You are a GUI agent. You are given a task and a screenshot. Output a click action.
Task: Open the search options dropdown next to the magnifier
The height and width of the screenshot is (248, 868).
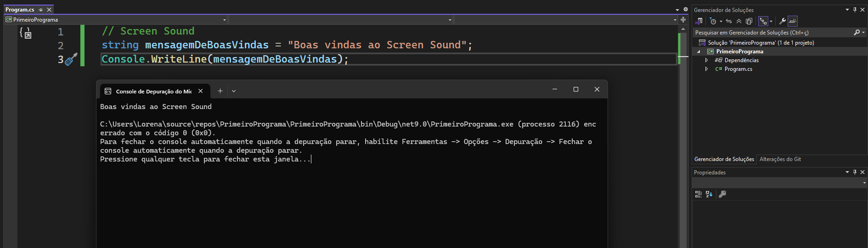pyautogui.click(x=863, y=33)
